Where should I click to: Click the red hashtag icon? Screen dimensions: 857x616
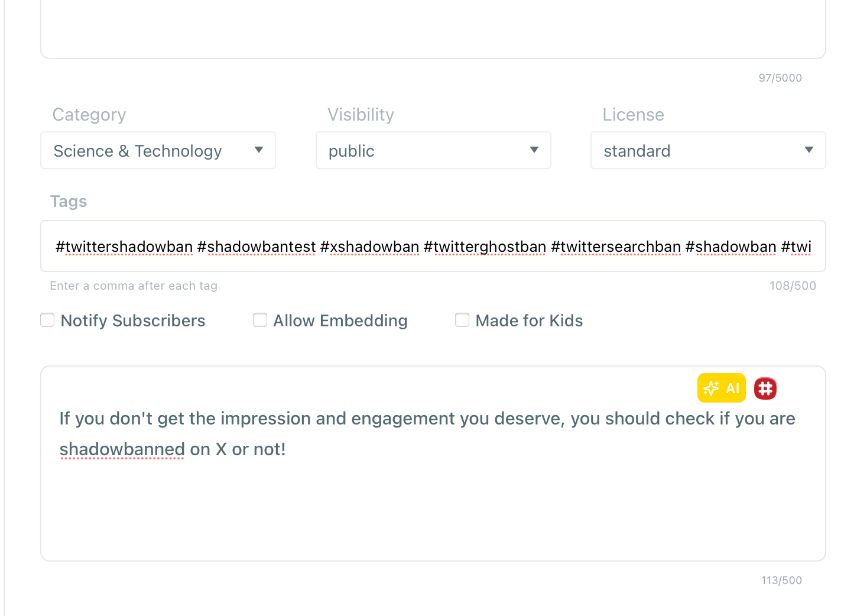(765, 388)
